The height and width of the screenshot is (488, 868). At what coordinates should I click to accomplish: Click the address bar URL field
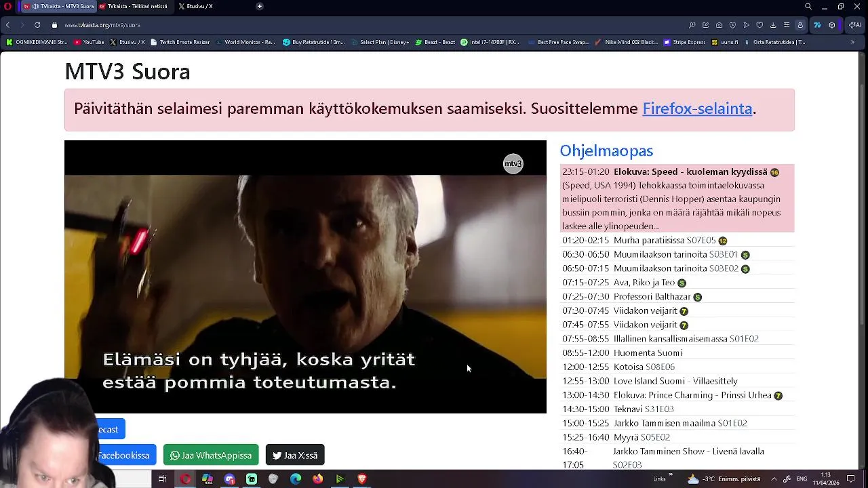(x=366, y=25)
